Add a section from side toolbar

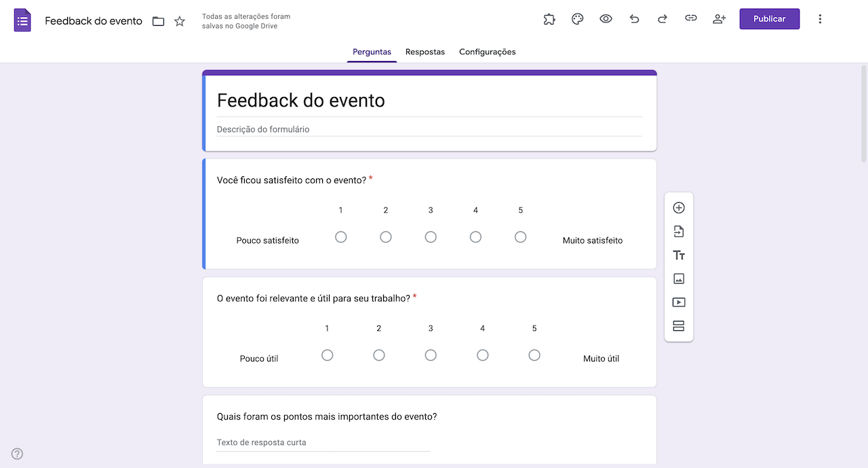679,326
